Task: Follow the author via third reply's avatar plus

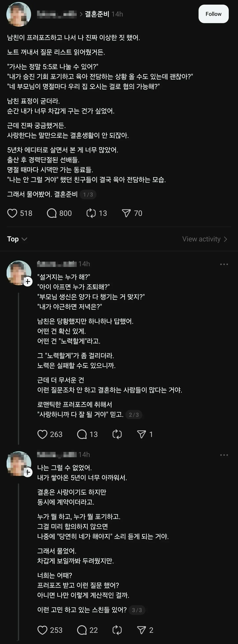Action: (x=28, y=472)
